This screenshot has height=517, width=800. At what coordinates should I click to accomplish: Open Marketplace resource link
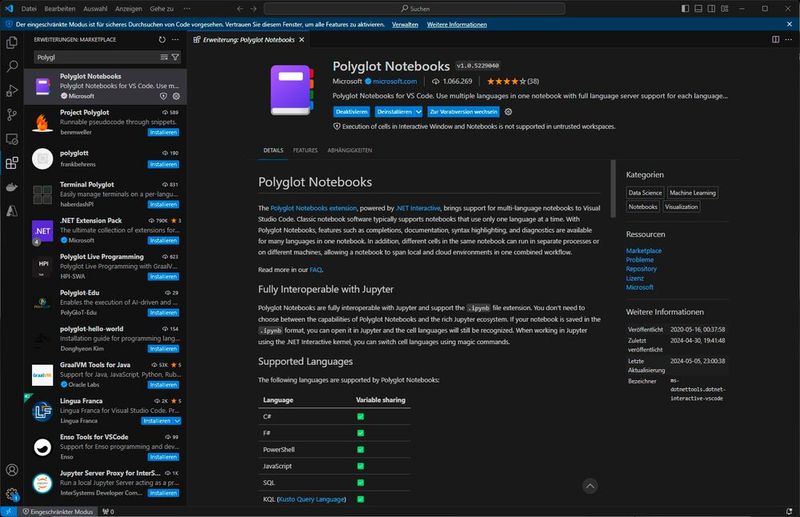coord(643,251)
